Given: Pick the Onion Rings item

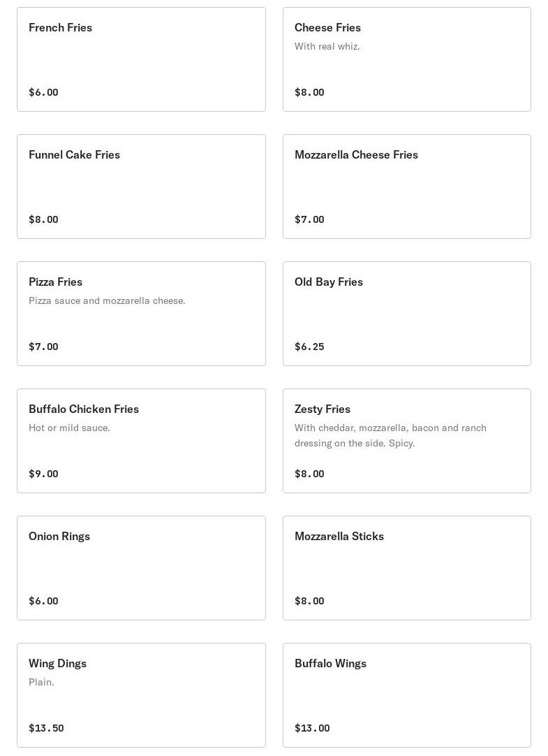Looking at the screenshot, I should pyautogui.click(x=141, y=568).
